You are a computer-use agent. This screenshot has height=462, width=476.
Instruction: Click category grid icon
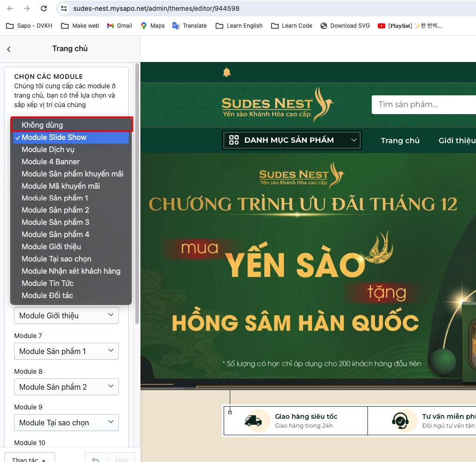coord(234,140)
